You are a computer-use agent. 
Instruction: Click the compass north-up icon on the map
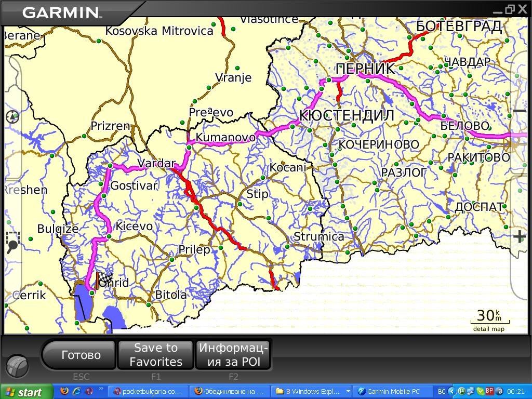pos(13,117)
